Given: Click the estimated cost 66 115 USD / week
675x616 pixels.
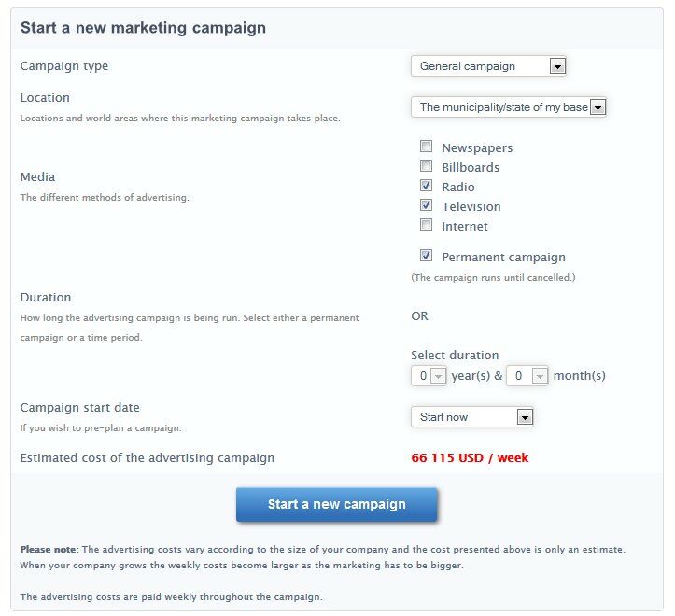Looking at the screenshot, I should [470, 458].
